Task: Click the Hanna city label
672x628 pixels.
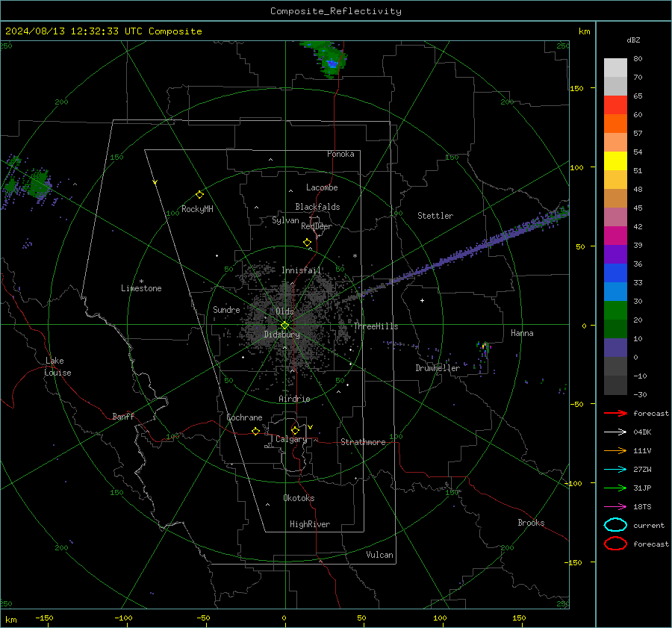Action: click(522, 333)
